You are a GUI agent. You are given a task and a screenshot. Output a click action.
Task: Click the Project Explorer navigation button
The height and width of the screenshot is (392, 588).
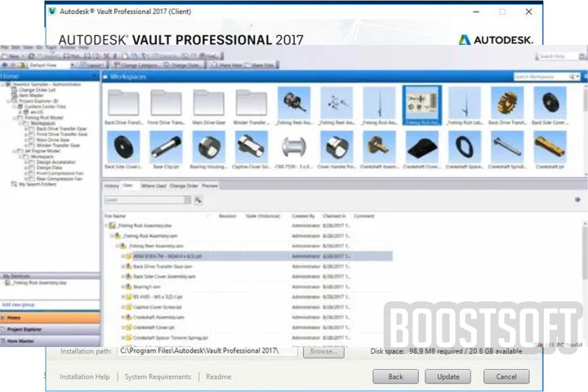pyautogui.click(x=50, y=329)
